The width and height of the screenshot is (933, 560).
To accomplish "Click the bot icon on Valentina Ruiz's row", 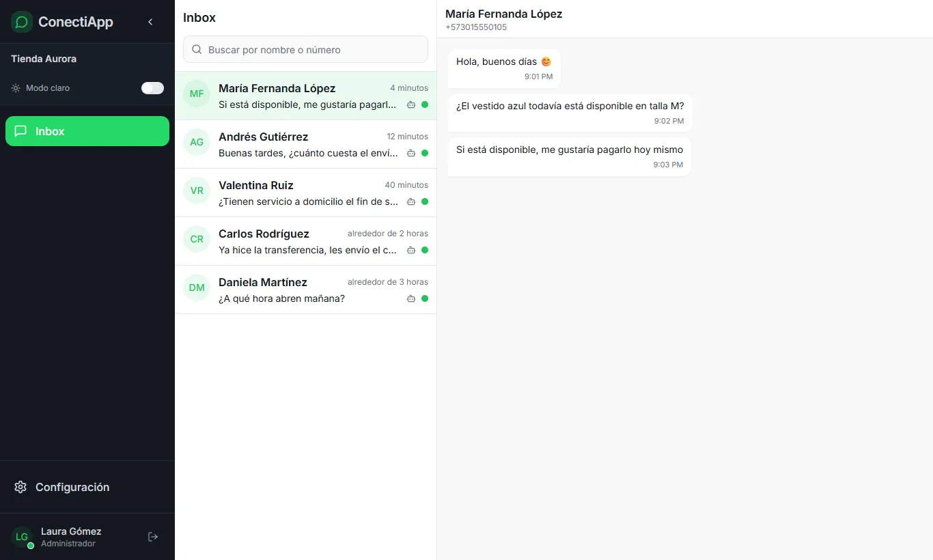I will click(x=411, y=201).
